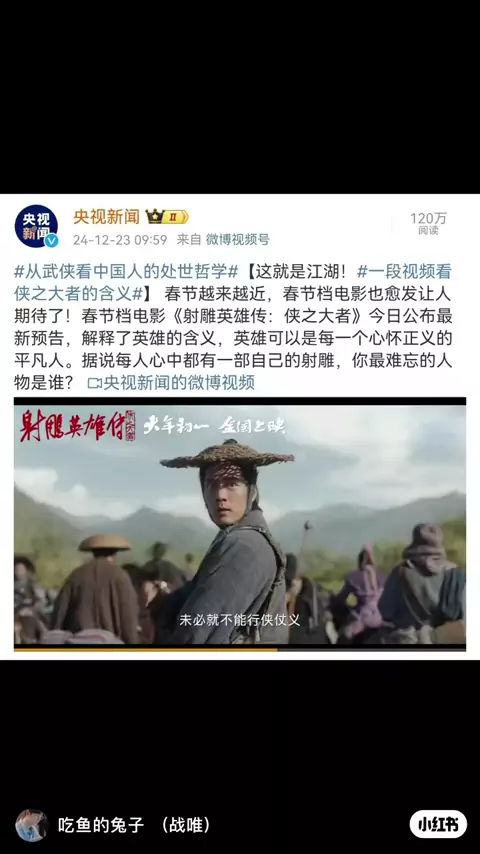Open the 央视新闻 account name

point(106,217)
